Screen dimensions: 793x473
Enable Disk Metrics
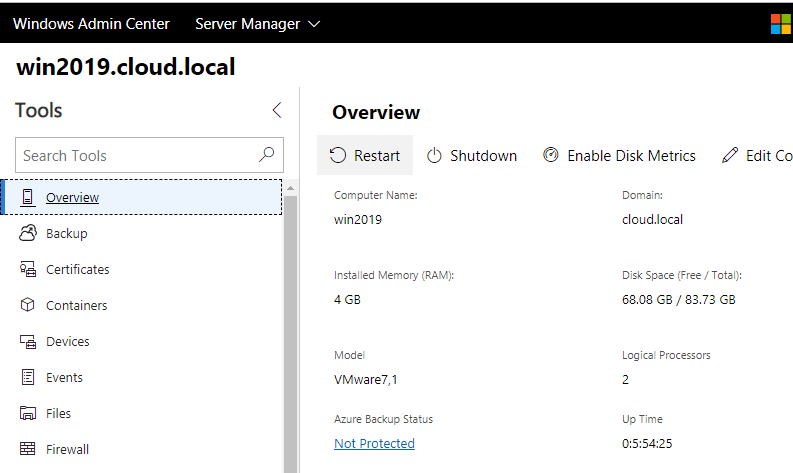click(x=619, y=155)
